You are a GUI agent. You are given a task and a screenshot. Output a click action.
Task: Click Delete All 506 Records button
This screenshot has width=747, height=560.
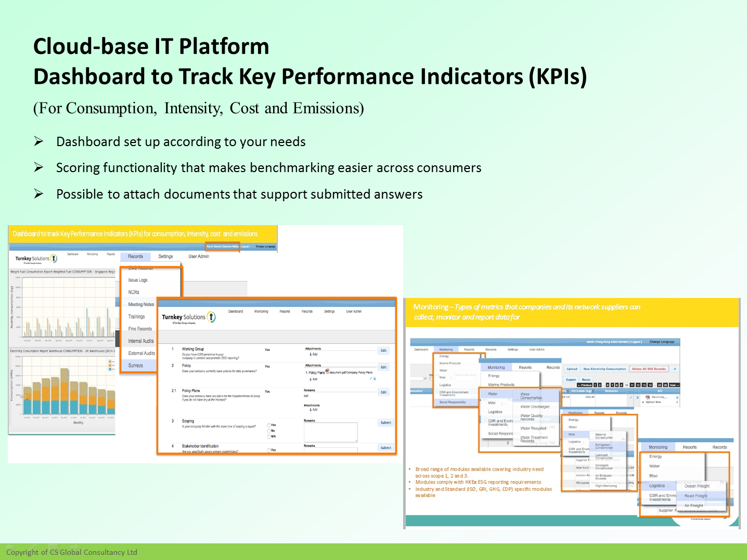(649, 369)
